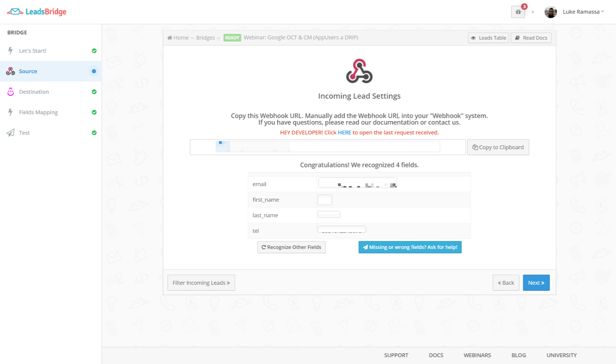Click the Test sidebar icon
Screen dimensions: 616x364
click(x=11, y=133)
